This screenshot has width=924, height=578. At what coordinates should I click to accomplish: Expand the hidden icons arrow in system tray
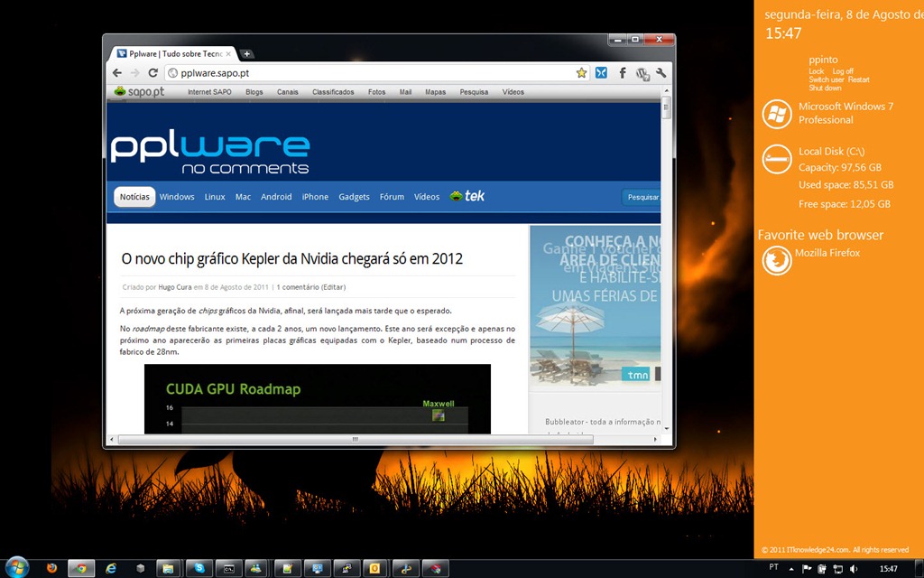[x=791, y=568]
